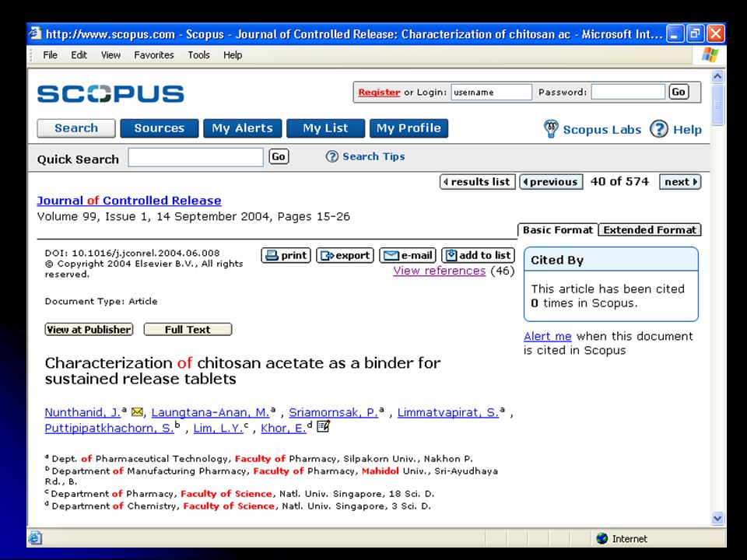This screenshot has height=560, width=747.
Task: Open the File menu
Action: tap(50, 54)
